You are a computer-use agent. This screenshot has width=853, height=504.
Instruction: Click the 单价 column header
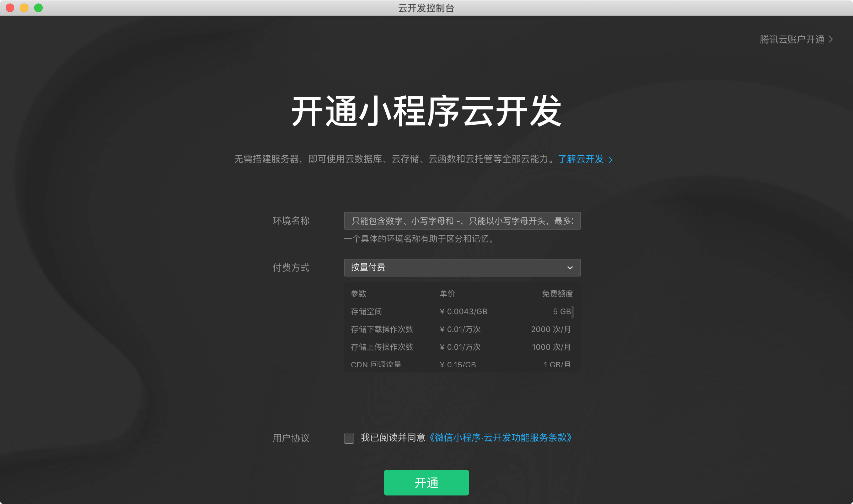pyautogui.click(x=447, y=294)
